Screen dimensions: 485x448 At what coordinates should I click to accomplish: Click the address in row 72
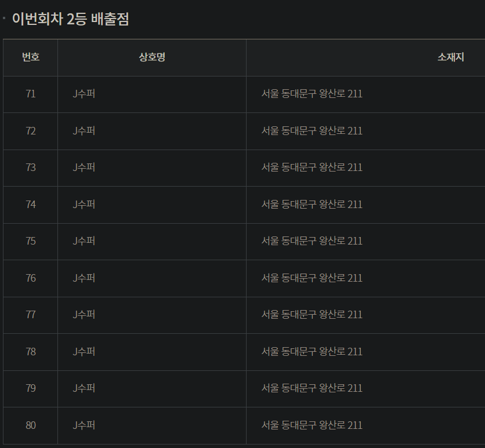pyautogui.click(x=312, y=131)
